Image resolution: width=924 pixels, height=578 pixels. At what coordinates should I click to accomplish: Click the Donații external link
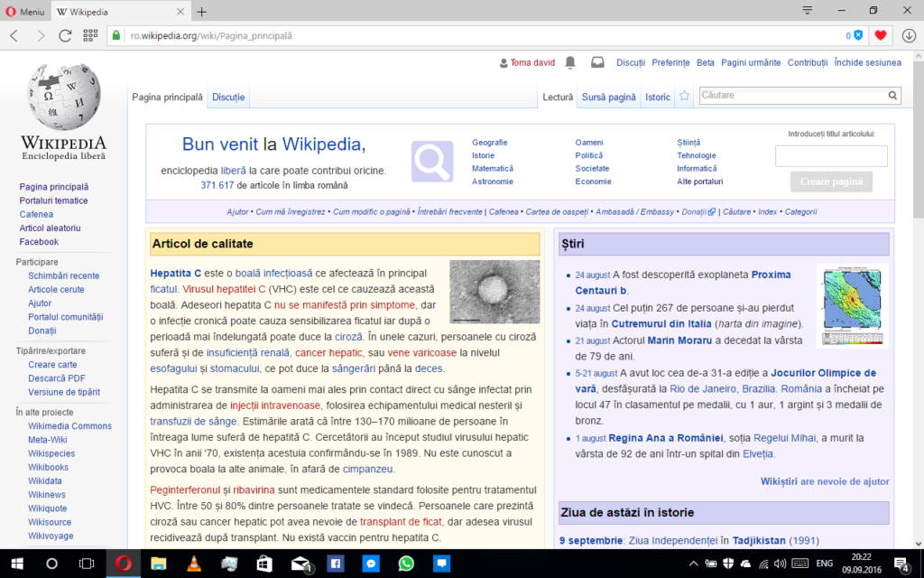pos(698,211)
